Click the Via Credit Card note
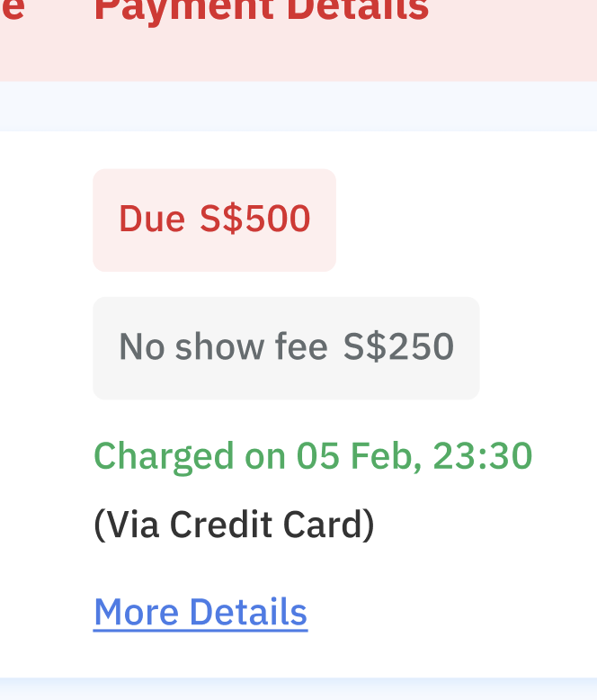Image resolution: width=597 pixels, height=700 pixels. point(234,525)
